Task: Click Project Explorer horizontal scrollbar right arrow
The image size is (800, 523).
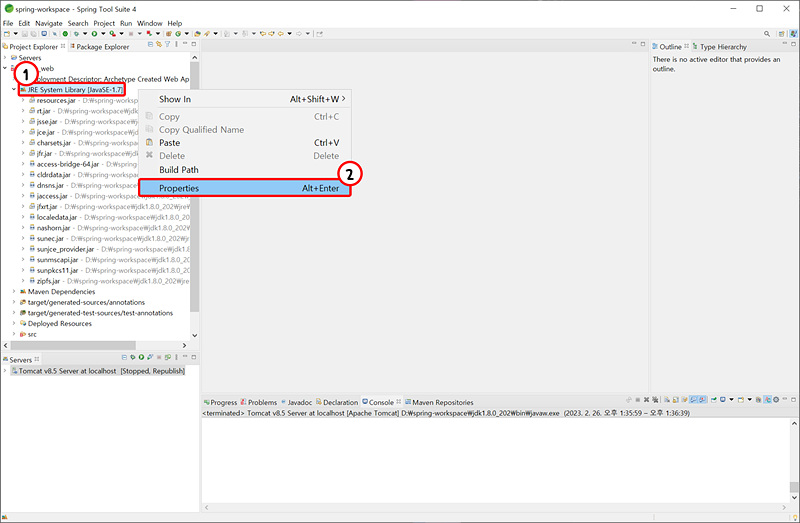Action: point(185,345)
